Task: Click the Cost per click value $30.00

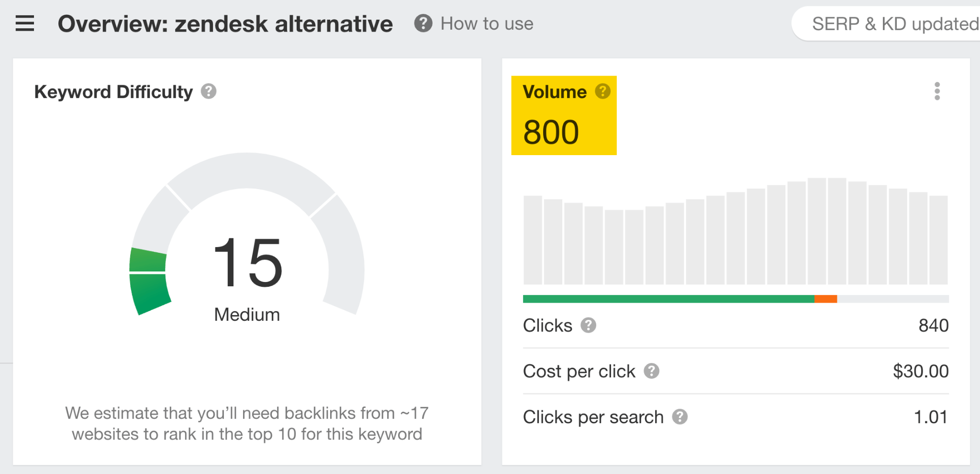Action: (x=920, y=371)
